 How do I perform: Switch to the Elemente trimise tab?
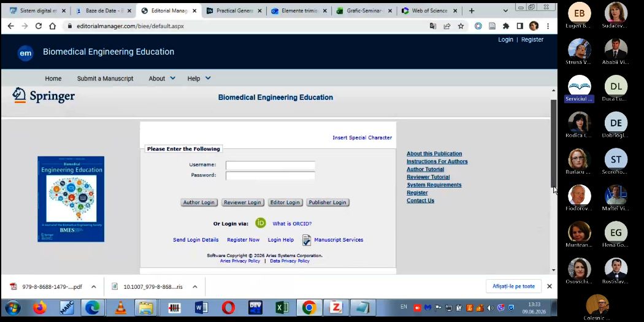299,10
